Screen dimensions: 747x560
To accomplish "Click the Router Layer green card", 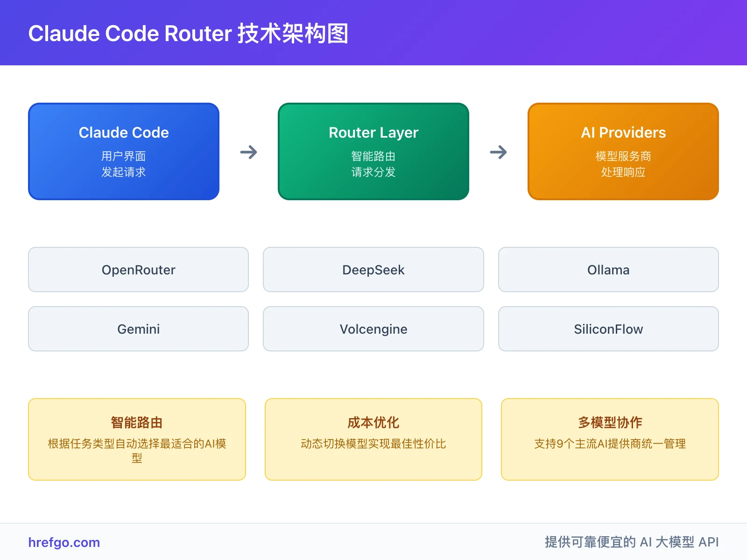I will [x=373, y=152].
